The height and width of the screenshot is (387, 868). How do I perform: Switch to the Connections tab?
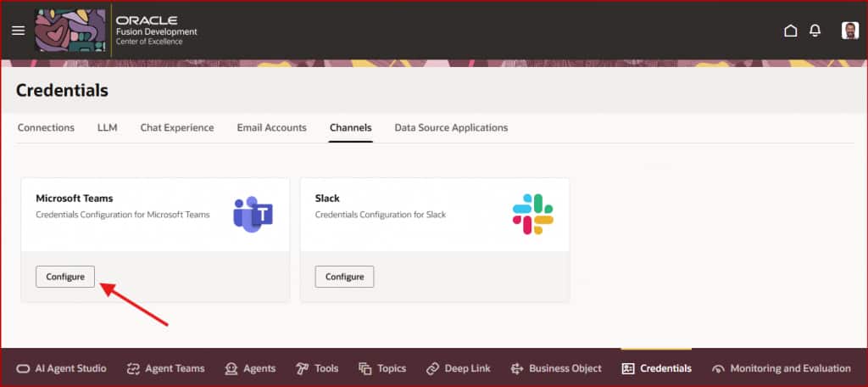[x=46, y=127]
